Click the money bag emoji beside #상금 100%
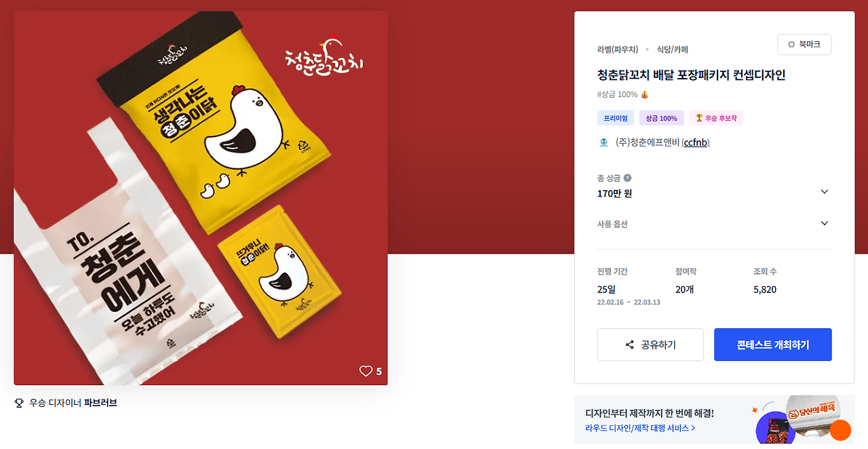 click(644, 94)
